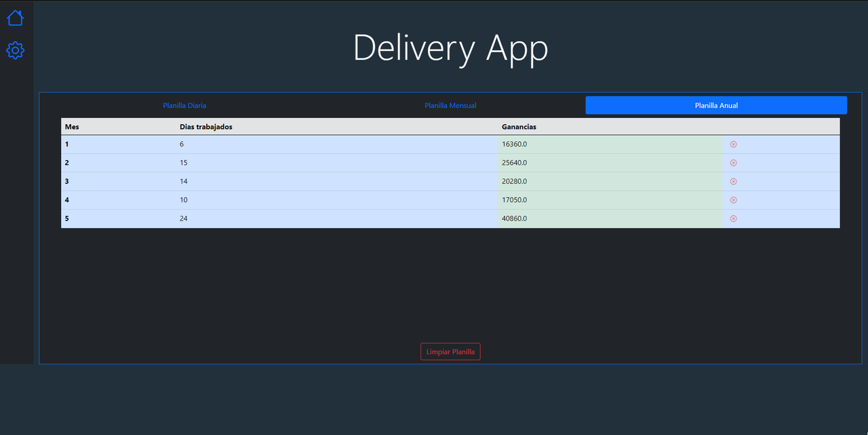This screenshot has width=868, height=435.
Task: Select the 40860.0 earnings cell
Action: [x=610, y=219]
